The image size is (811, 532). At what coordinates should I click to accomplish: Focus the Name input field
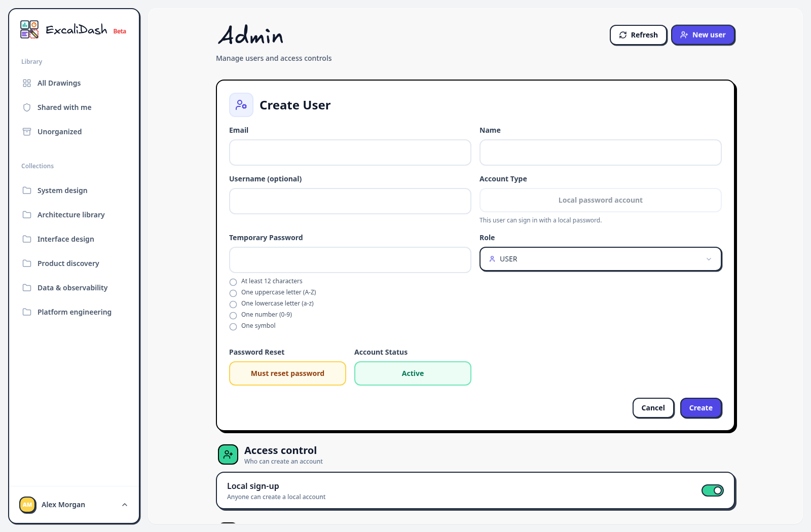tap(601, 153)
